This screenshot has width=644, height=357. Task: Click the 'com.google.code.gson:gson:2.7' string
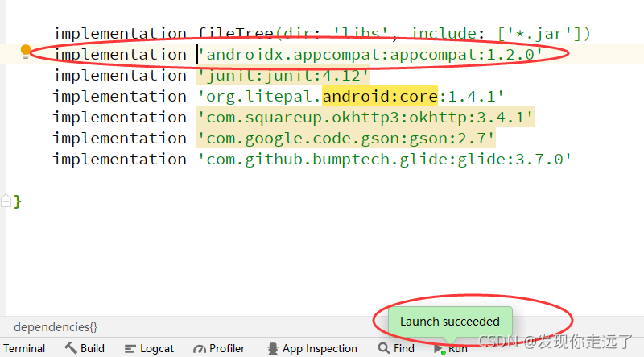coord(346,138)
